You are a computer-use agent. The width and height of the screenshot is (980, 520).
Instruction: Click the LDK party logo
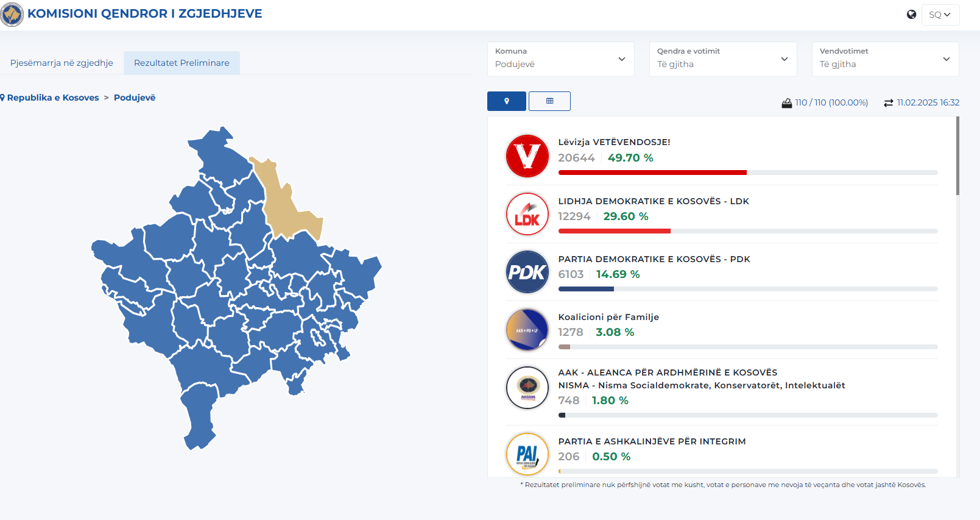tap(527, 214)
